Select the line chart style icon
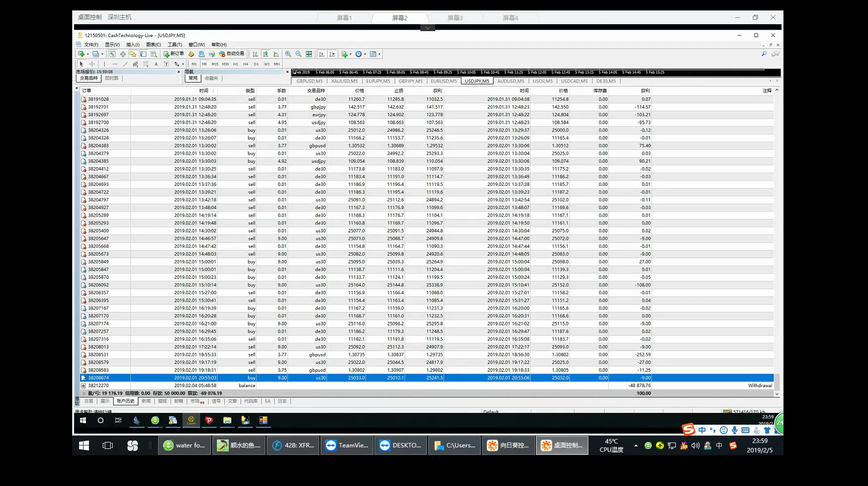The width and height of the screenshot is (868, 486). tap(276, 54)
